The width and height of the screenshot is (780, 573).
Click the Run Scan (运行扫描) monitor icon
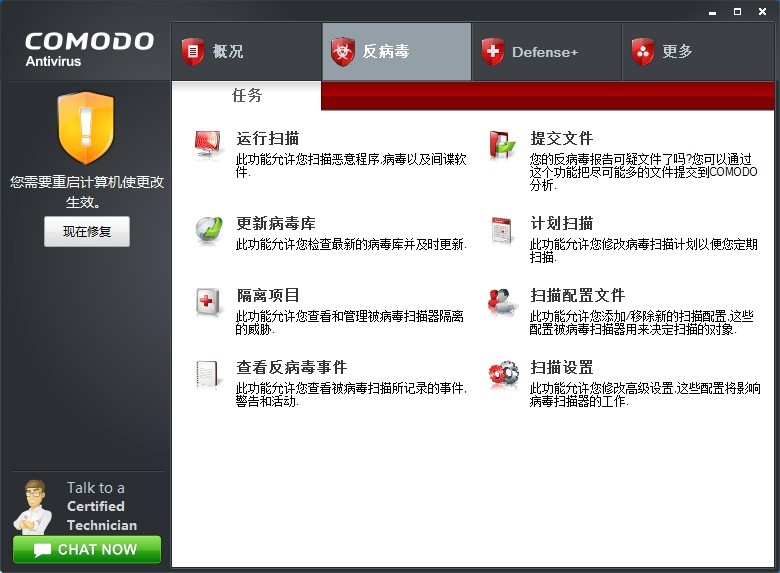209,145
